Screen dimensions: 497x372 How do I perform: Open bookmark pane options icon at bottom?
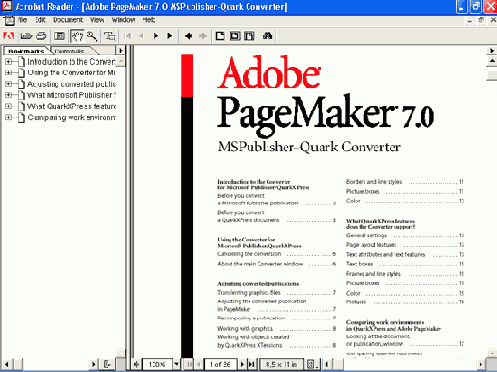(107, 364)
